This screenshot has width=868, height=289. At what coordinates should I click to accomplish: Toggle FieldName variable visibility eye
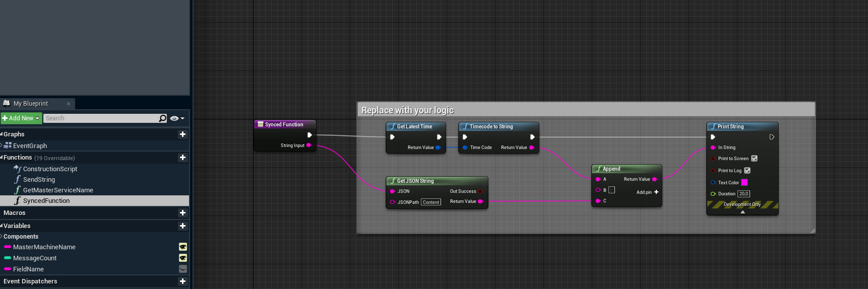pos(183,269)
